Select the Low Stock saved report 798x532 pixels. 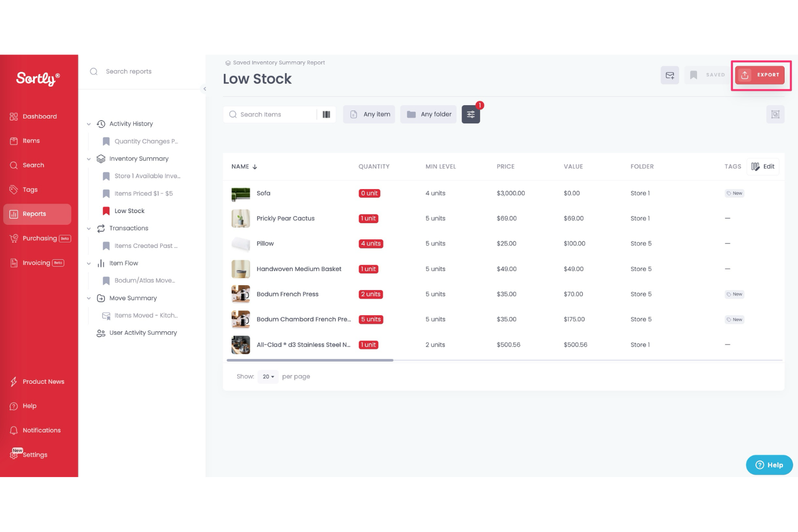(x=129, y=211)
